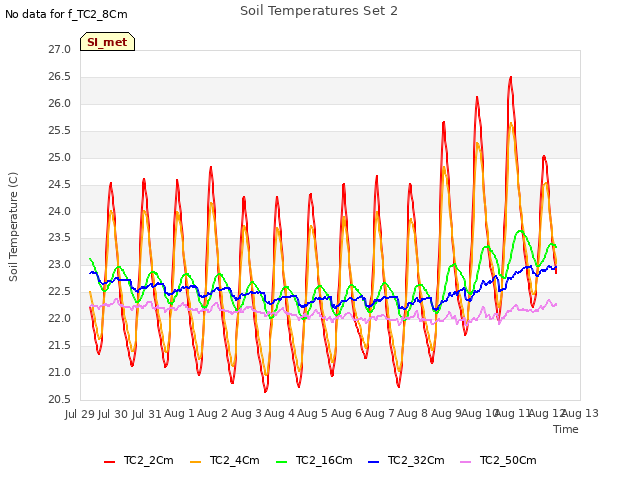640x480 pixels.
Task: Click the Aug 3 x-axis date label
Action: coord(246,414)
